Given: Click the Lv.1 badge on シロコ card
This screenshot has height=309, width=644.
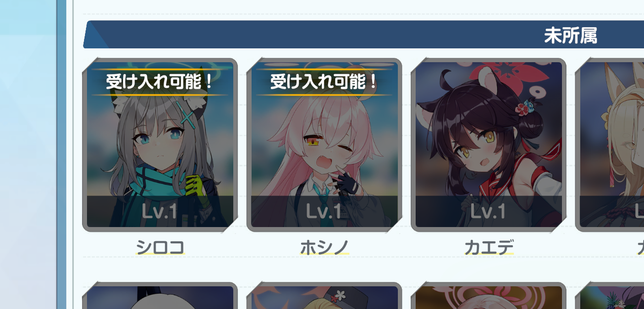Looking at the screenshot, I should [x=160, y=211].
